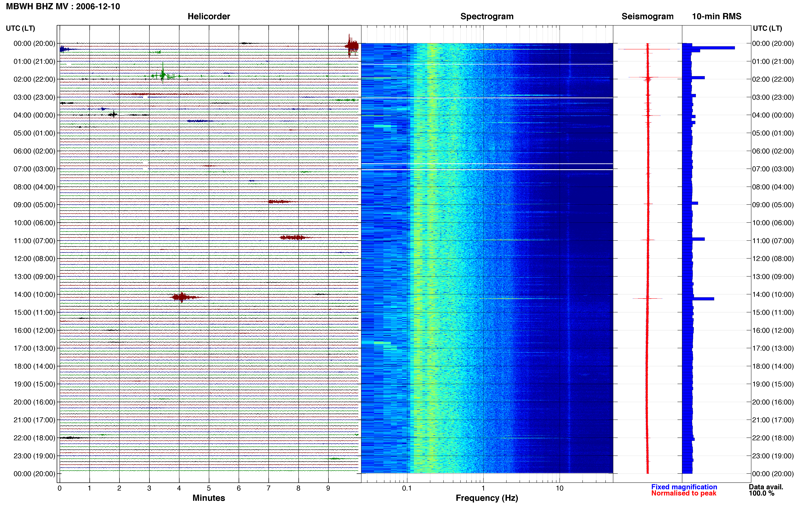Click left time label 20:00 (16:00)
Image resolution: width=812 pixels, height=508 pixels.
tap(34, 402)
